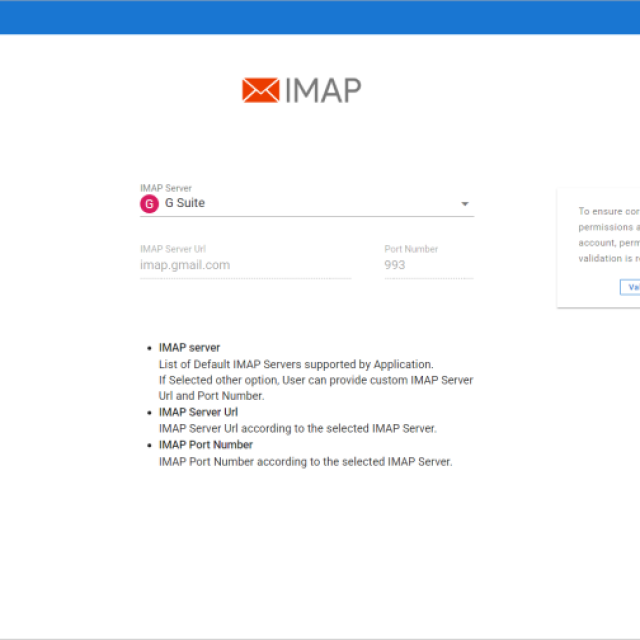Click the 'IMAP server' bullet heading
640x640 pixels.
point(189,348)
